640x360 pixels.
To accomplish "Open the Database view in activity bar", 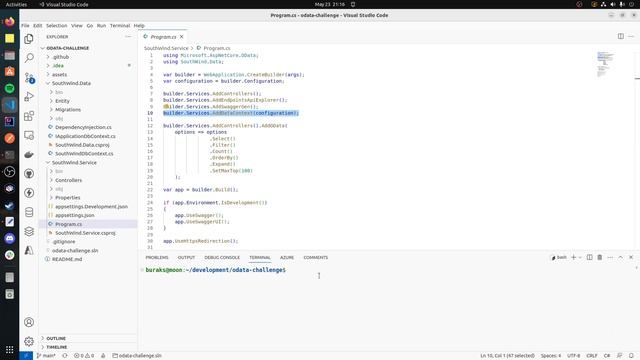I will click(x=29, y=212).
